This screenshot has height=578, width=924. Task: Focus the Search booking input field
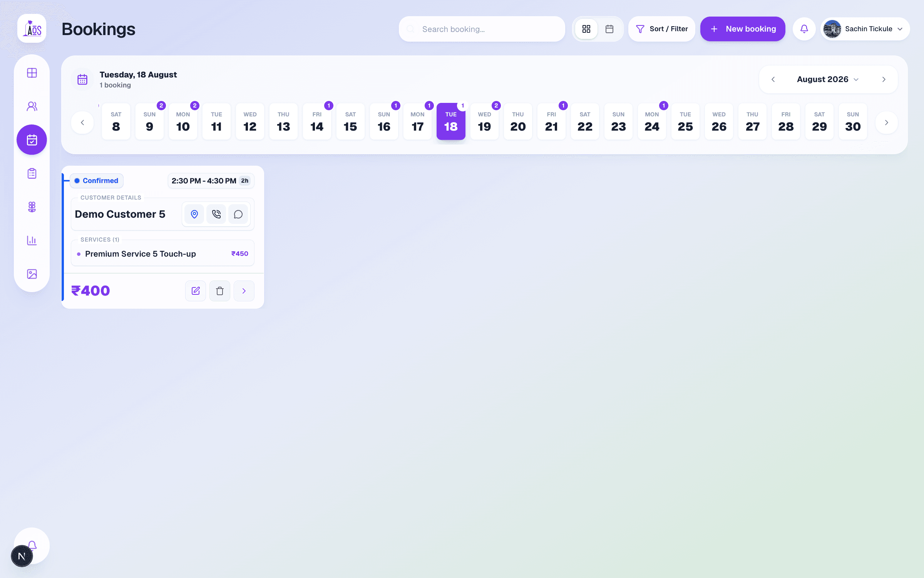(x=482, y=29)
